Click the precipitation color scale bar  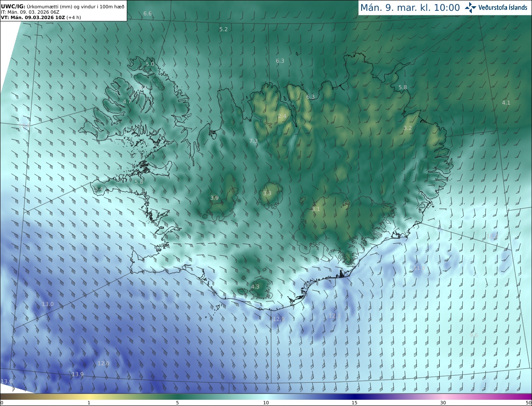[x=266, y=396]
